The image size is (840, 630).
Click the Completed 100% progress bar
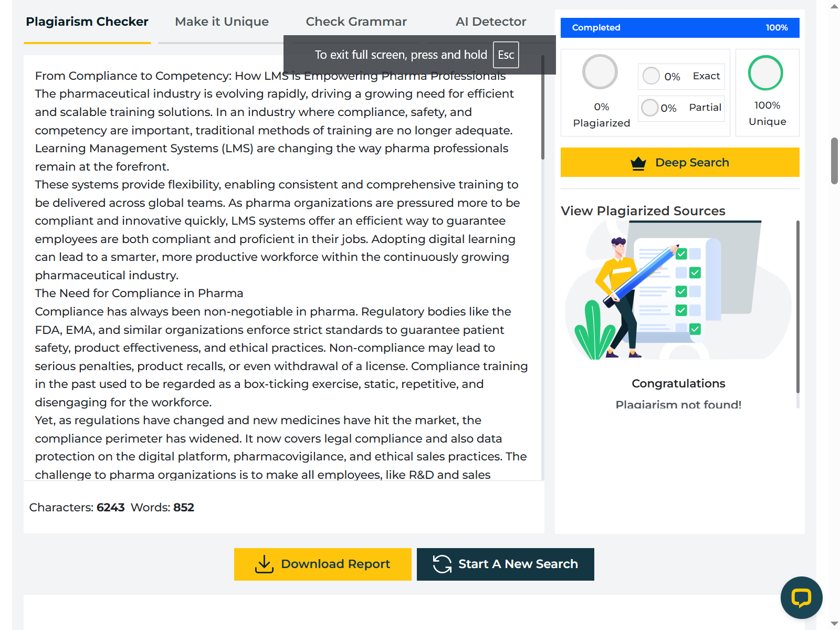680,28
